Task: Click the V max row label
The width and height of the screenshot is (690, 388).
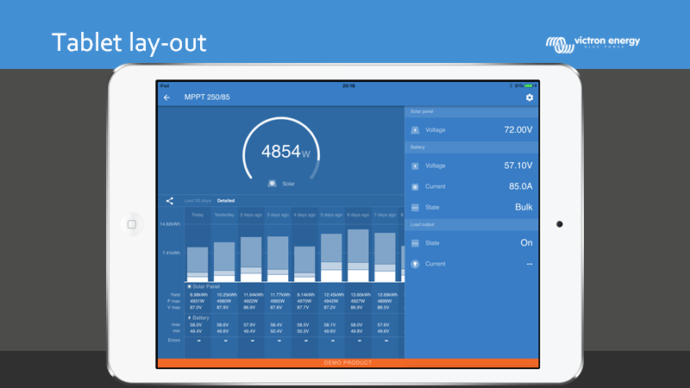Action: click(174, 307)
